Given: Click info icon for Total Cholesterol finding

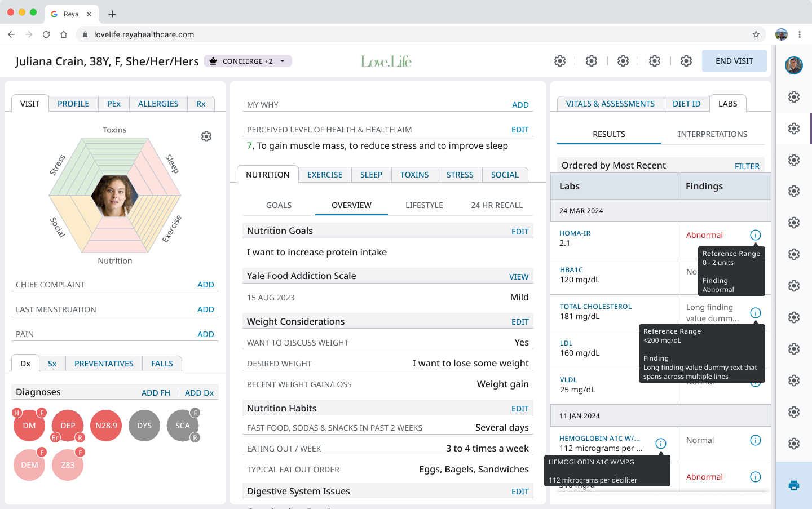Looking at the screenshot, I should (755, 313).
